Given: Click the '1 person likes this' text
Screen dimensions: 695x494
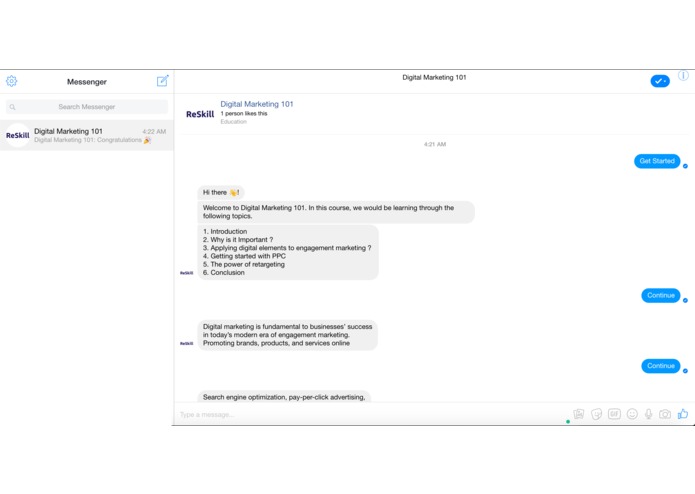Looking at the screenshot, I should pos(244,113).
